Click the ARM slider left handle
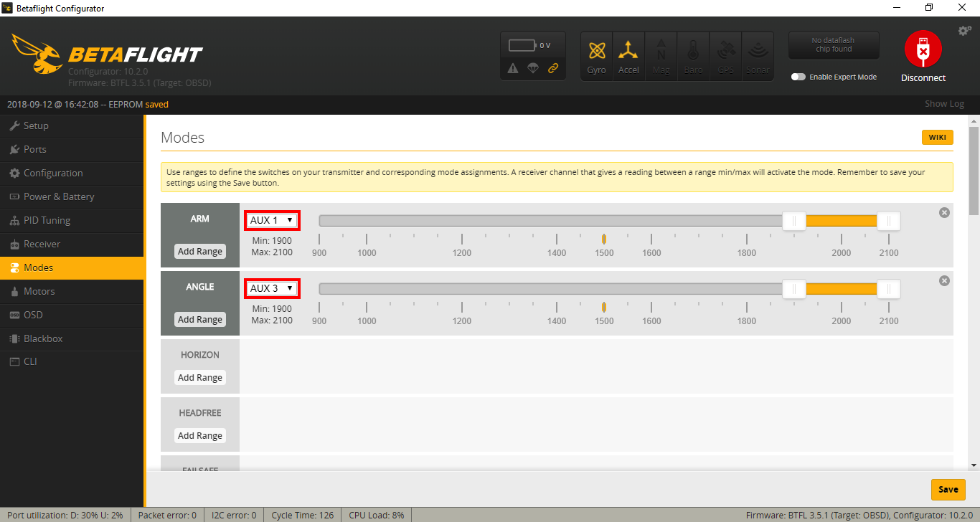The width and height of the screenshot is (980, 522). (793, 221)
